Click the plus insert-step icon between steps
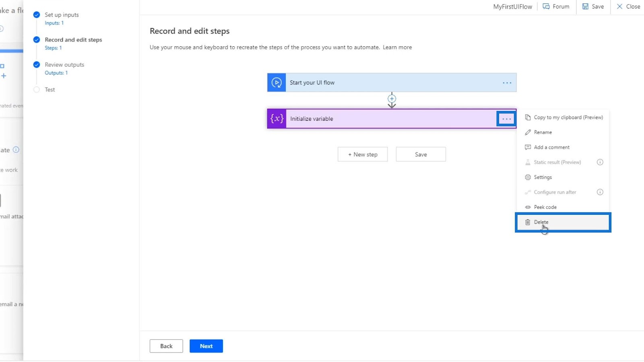 pyautogui.click(x=392, y=99)
